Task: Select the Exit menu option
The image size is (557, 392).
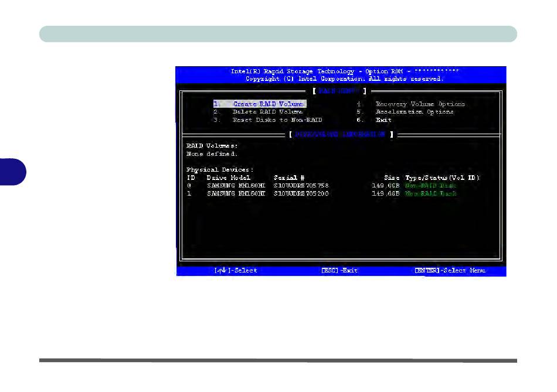Action: (374, 120)
